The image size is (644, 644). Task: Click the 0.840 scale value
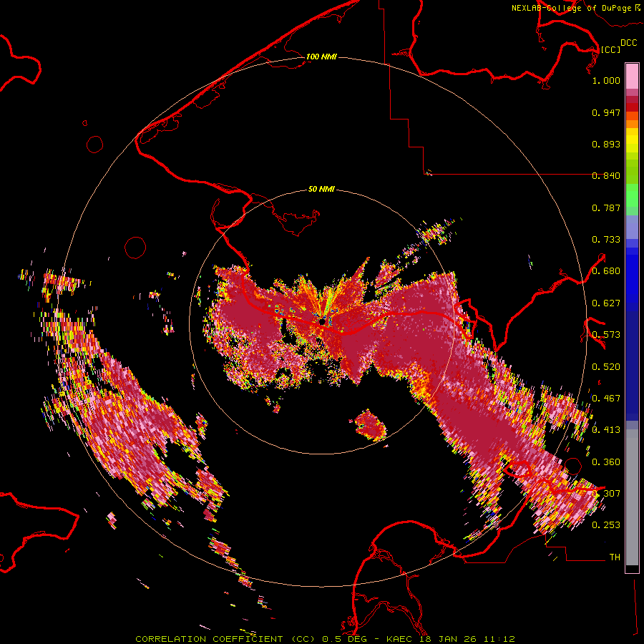tap(606, 176)
